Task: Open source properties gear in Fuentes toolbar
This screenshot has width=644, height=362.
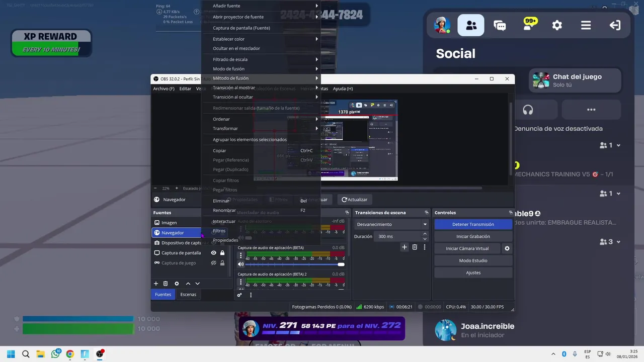Action: coord(177,284)
